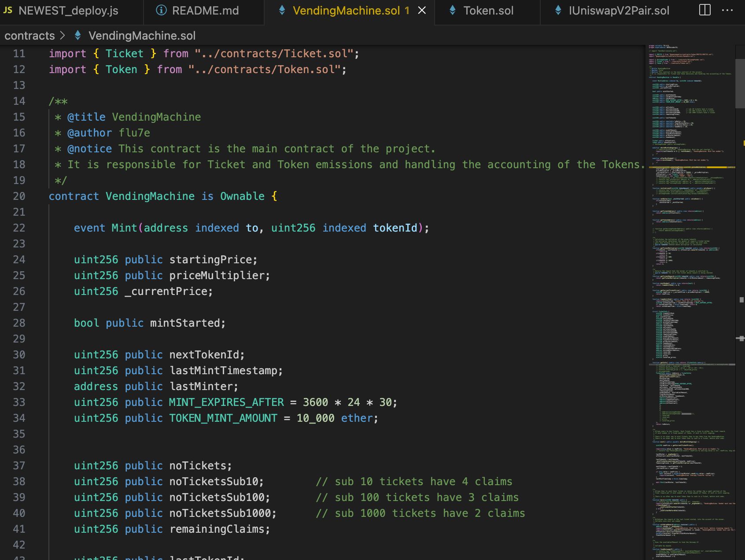Click the noTicketsSub1000 variable
The height and width of the screenshot is (560, 745).
pos(220,513)
